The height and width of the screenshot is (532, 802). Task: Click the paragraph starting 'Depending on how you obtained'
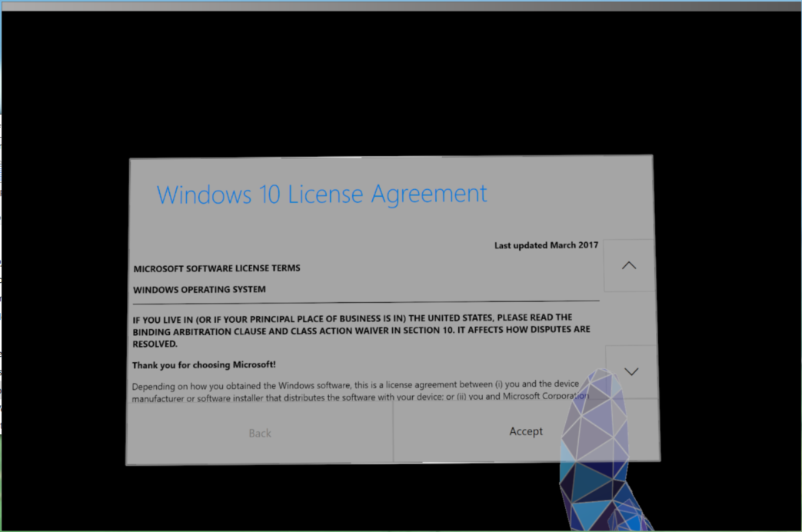360,391
